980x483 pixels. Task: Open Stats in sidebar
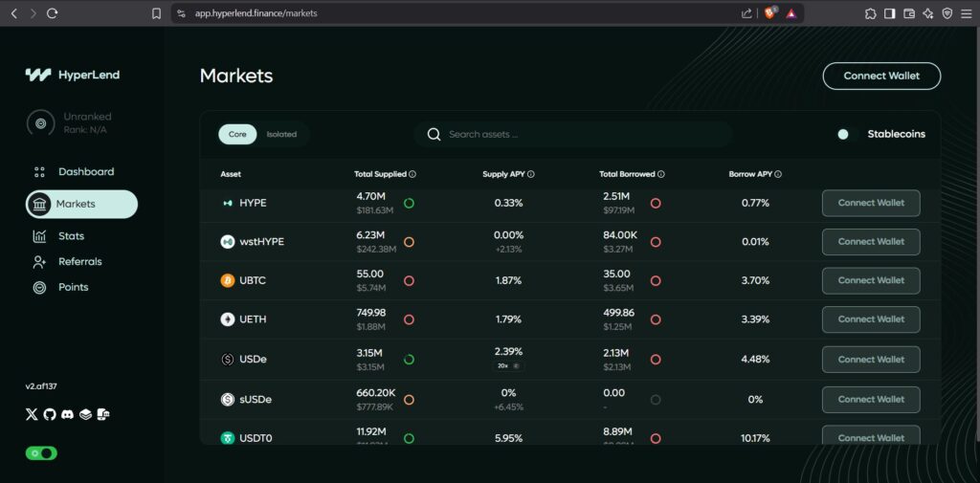58,236
